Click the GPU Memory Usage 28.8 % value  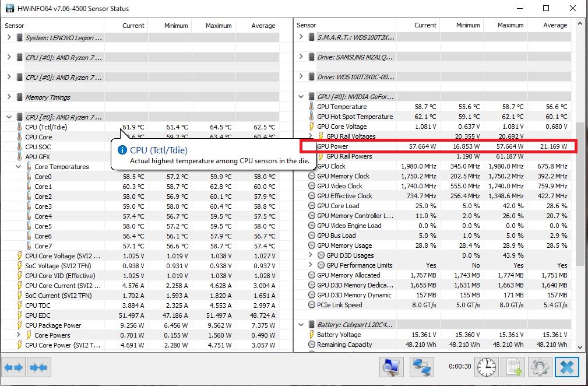[425, 245]
